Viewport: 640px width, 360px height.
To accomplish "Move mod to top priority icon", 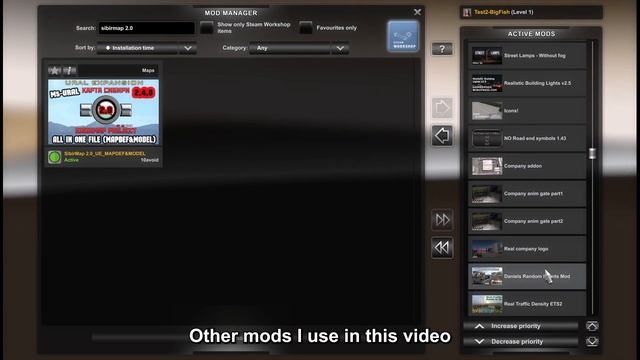I will (592, 326).
